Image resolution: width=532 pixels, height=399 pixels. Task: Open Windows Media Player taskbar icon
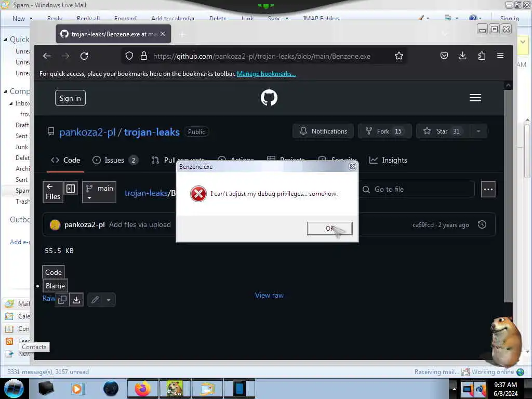point(77,389)
